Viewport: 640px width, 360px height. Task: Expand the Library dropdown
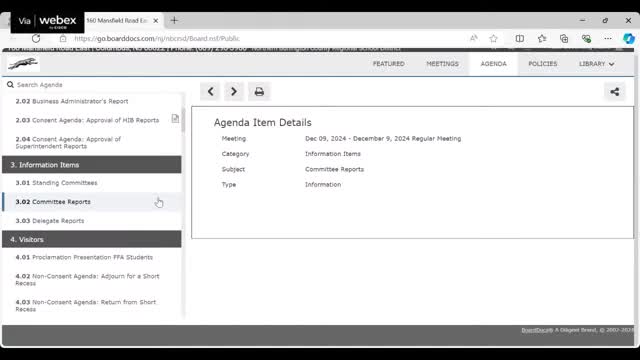pyautogui.click(x=596, y=64)
